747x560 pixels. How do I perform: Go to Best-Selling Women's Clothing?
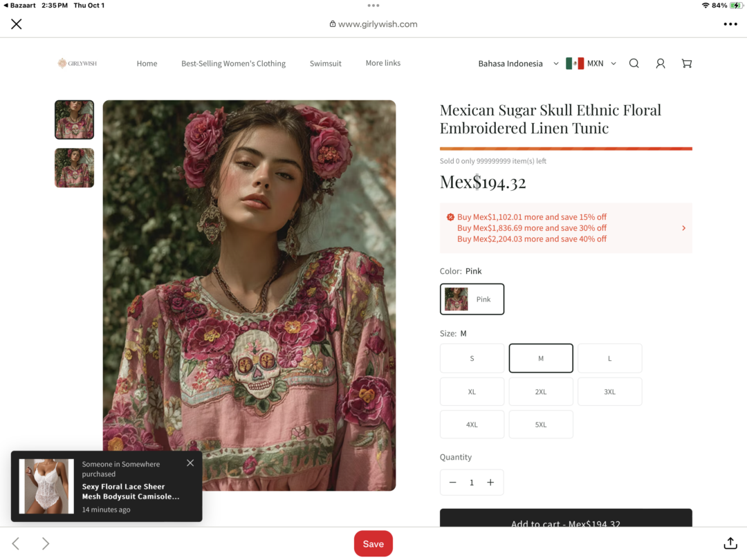tap(234, 64)
